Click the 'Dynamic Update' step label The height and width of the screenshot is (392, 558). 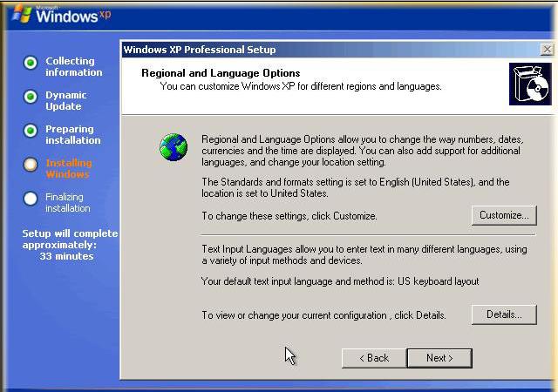66,101
